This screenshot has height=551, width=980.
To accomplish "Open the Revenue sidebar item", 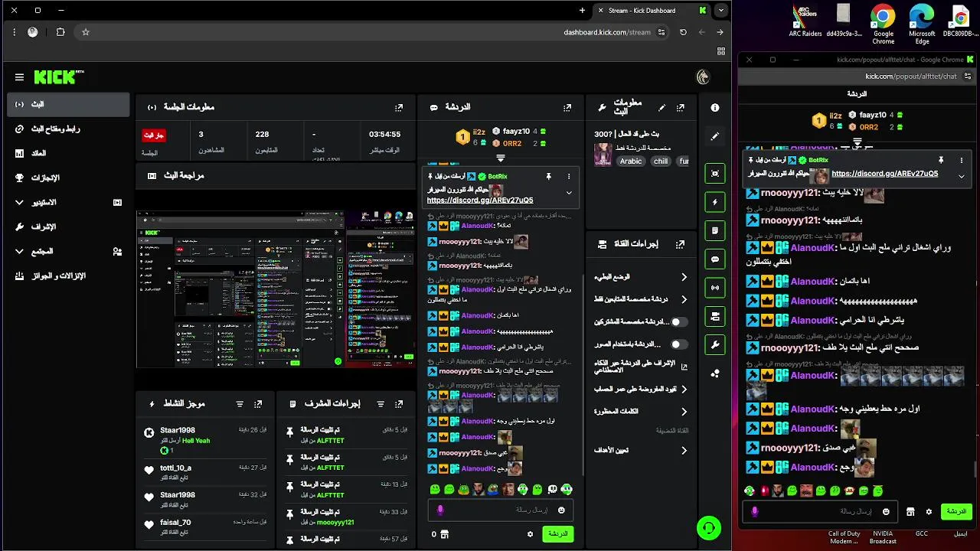I will (x=69, y=153).
